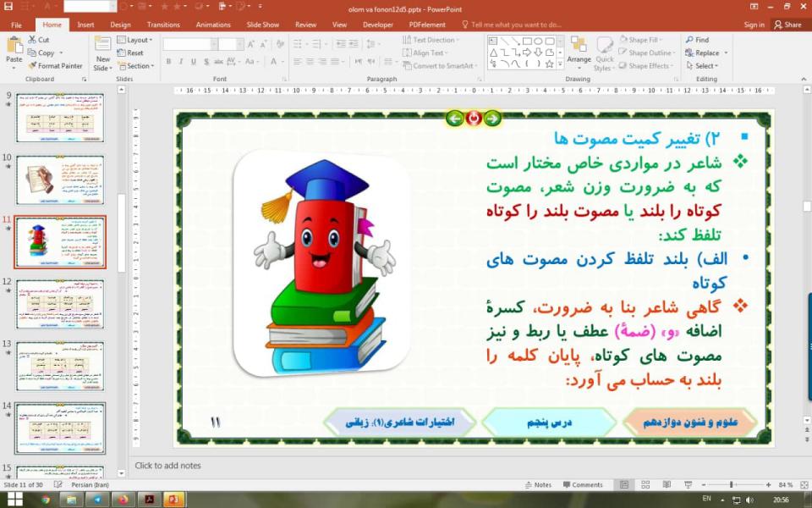
Task: Open Firefox from the taskbar
Action: click(123, 500)
